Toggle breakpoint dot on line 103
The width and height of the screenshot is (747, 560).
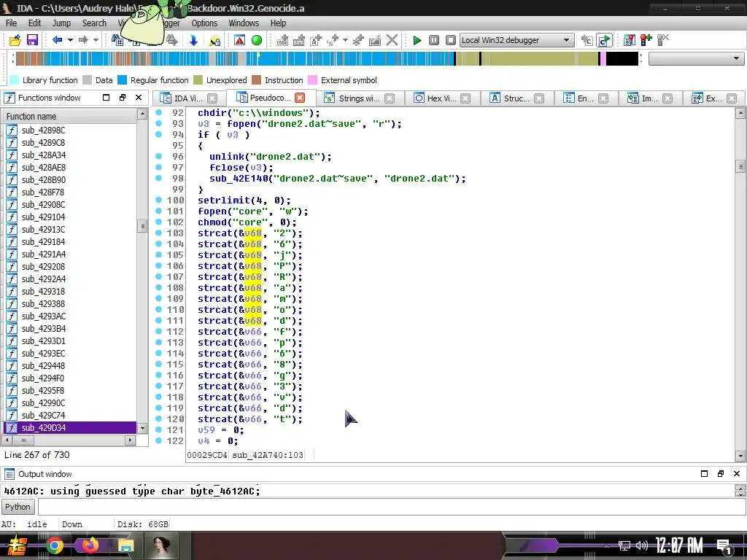(158, 233)
